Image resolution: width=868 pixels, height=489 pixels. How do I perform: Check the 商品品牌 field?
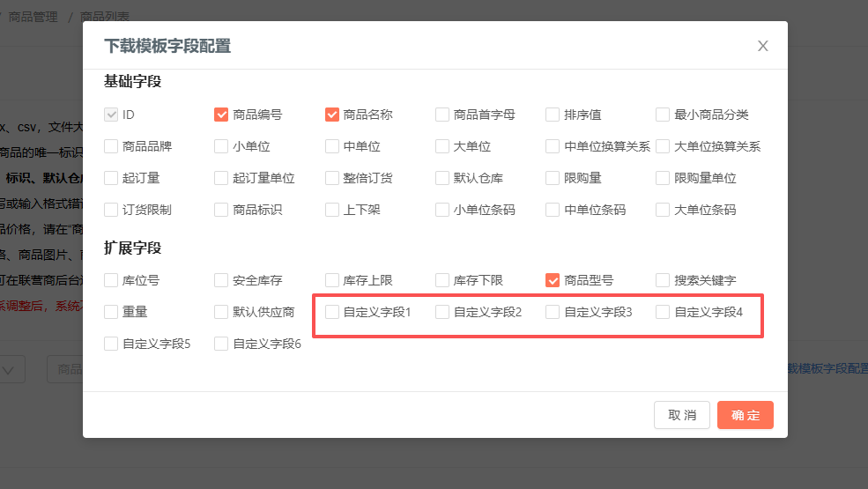[x=111, y=146]
